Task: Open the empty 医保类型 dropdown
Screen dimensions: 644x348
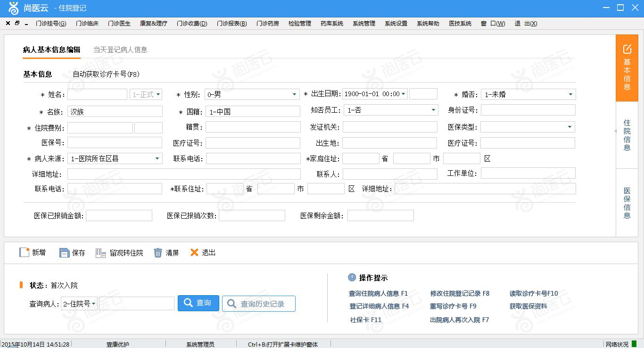Action: click(528, 127)
